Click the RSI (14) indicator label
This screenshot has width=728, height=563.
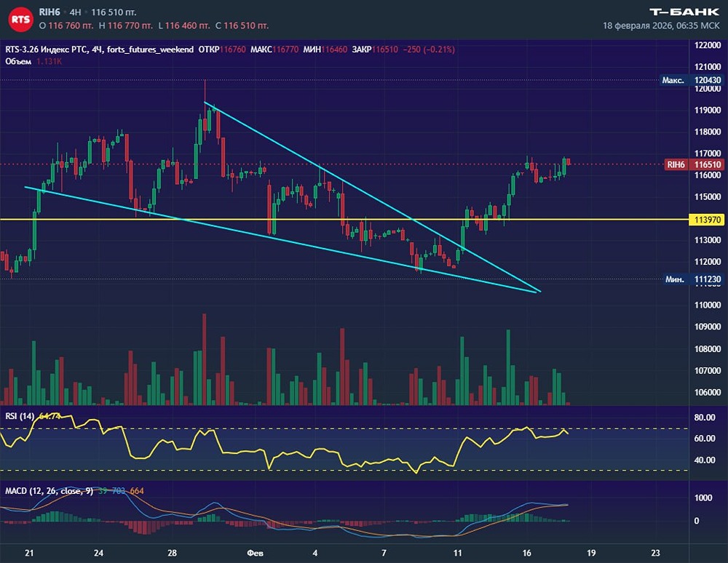(x=20, y=416)
